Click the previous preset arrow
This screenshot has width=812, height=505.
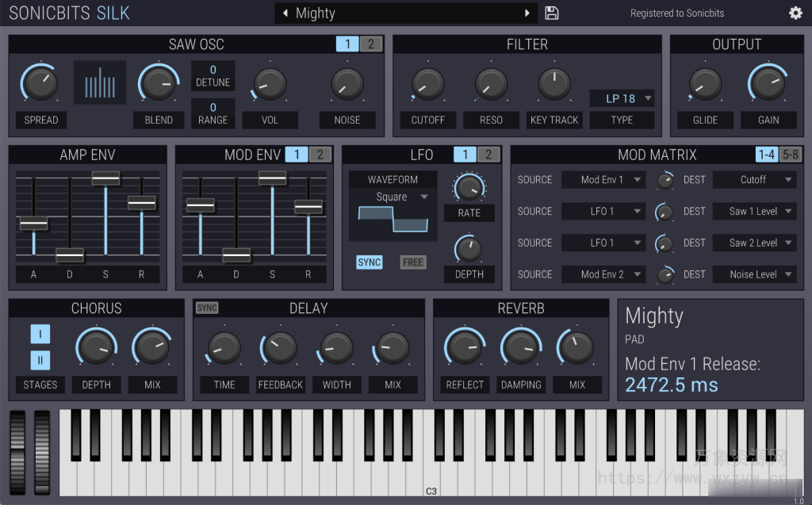[x=285, y=13]
